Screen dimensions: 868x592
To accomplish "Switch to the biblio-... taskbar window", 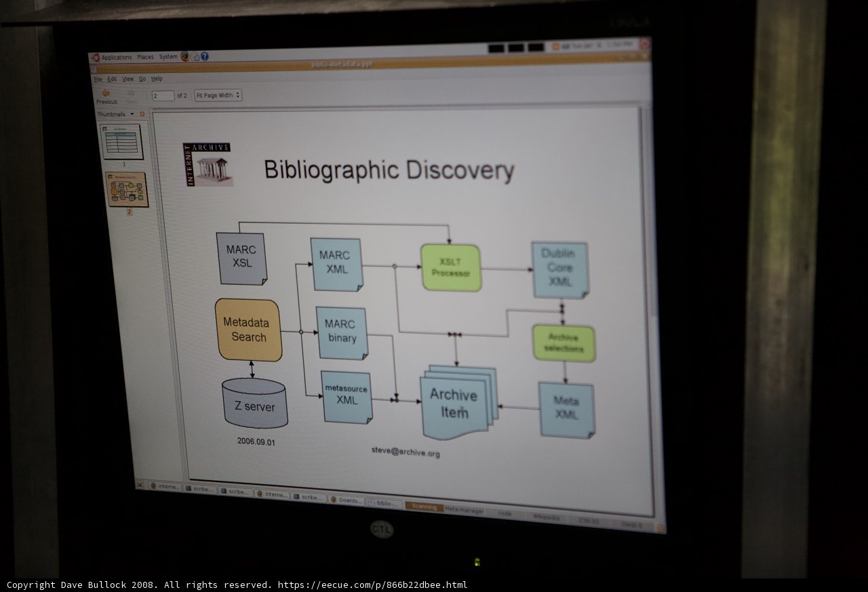I will (384, 503).
